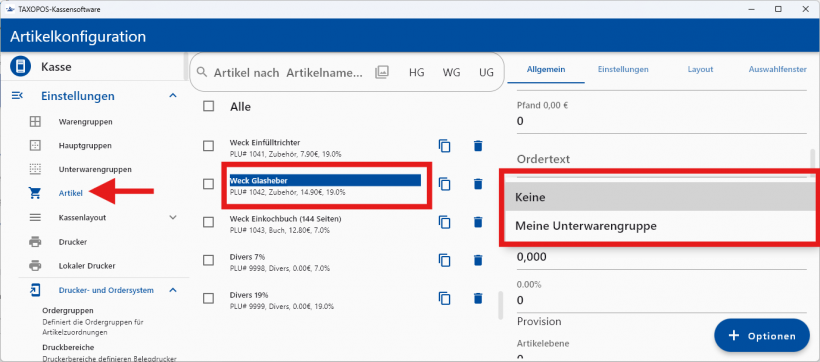Expand the Kassenlayout submenu chevron
This screenshot has width=820, height=362.
click(x=173, y=218)
